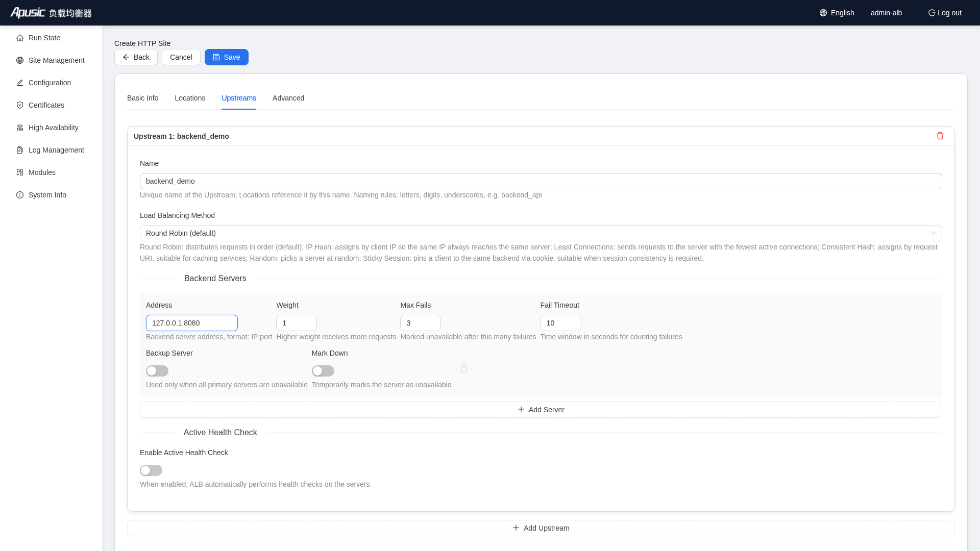
Task: Click the Add Upstream button
Action: pos(541,528)
